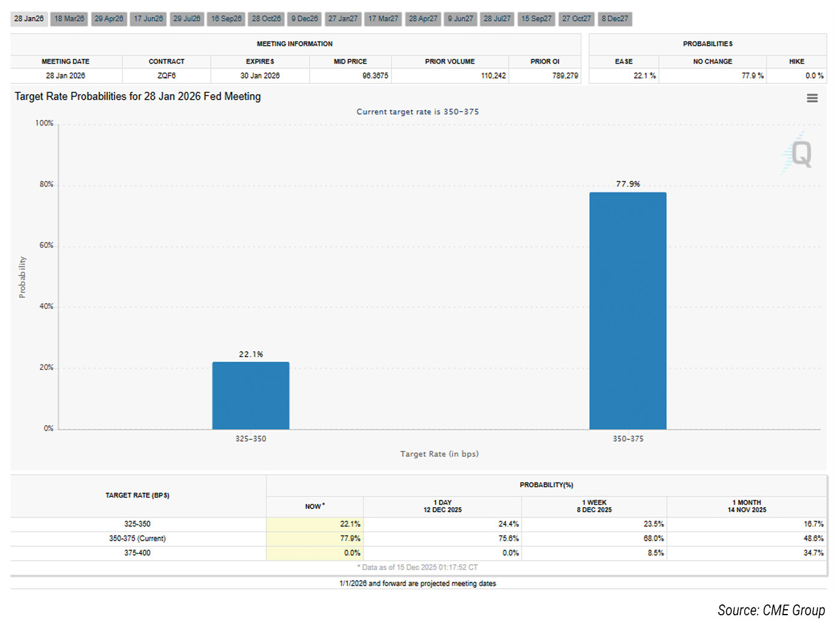Click the 350-375 blue bar in chart

click(628, 311)
